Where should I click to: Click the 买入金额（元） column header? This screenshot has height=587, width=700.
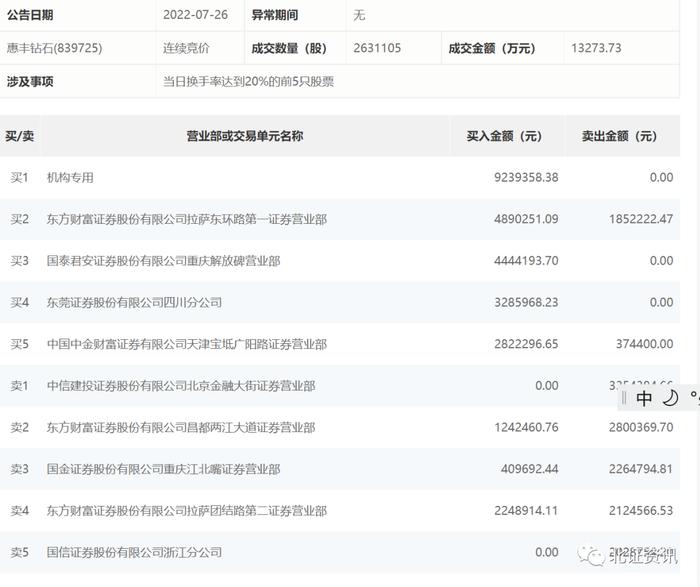click(504, 136)
